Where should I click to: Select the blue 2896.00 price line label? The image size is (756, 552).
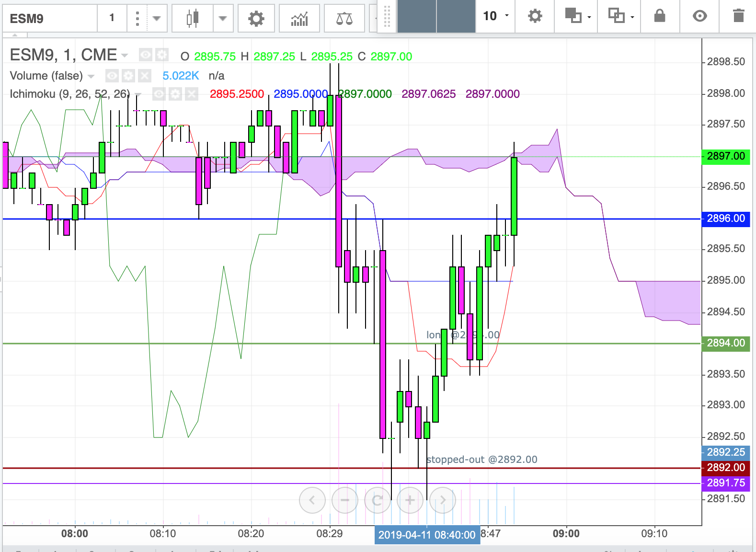726,218
